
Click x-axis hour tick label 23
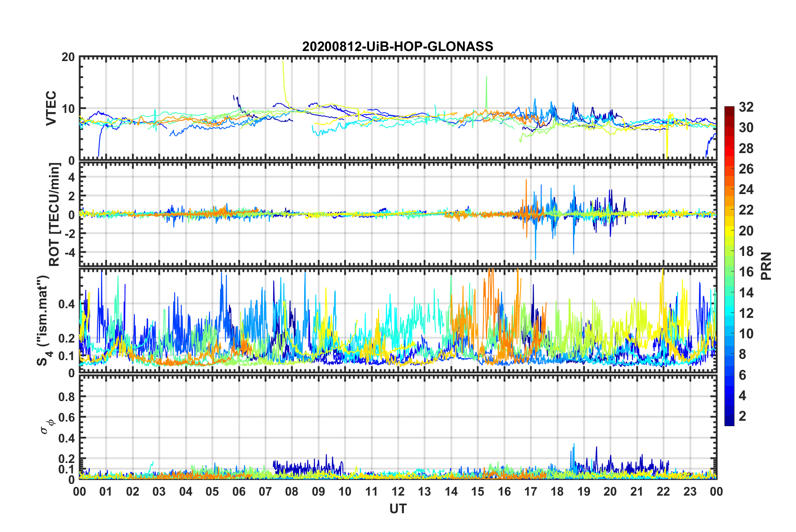click(x=690, y=491)
